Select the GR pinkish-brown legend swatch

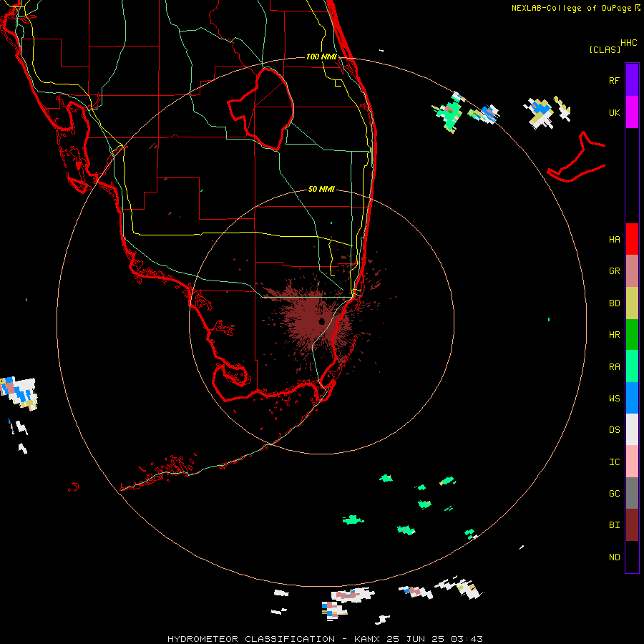click(632, 271)
